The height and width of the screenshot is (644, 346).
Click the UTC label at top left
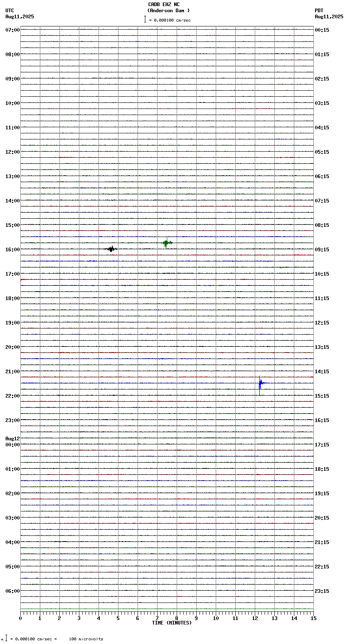pos(10,11)
